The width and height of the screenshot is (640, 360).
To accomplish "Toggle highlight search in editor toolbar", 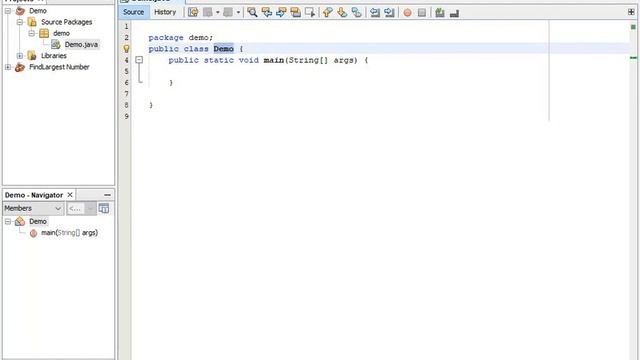I will 295,12.
